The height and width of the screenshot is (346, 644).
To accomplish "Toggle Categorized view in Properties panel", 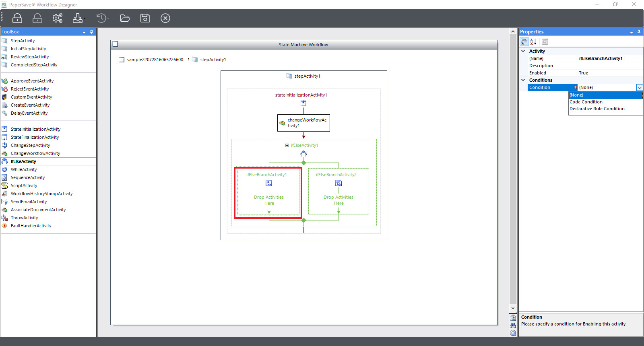I will click(524, 41).
